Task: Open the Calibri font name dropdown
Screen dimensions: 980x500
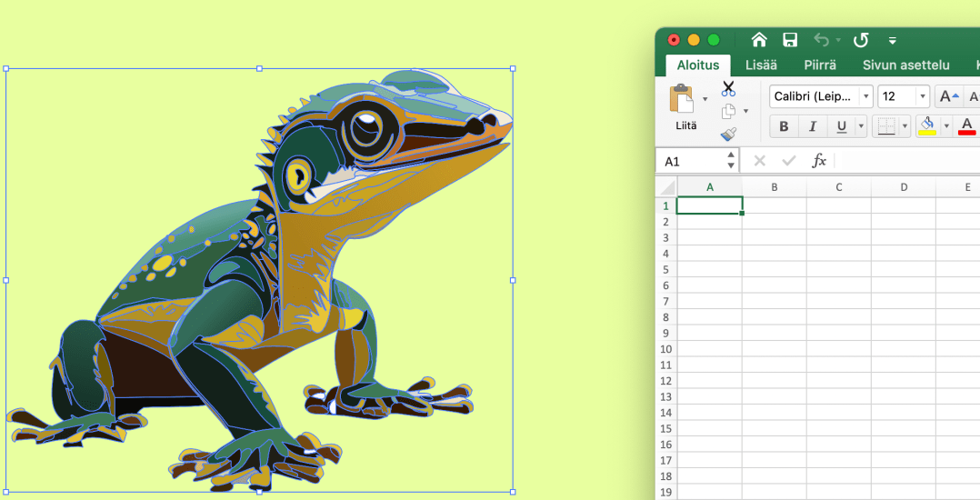Action: pos(865,96)
